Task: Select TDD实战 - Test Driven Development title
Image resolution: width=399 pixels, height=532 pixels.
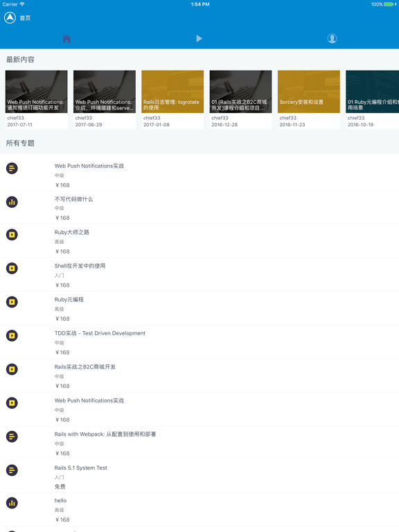Action: click(100, 333)
